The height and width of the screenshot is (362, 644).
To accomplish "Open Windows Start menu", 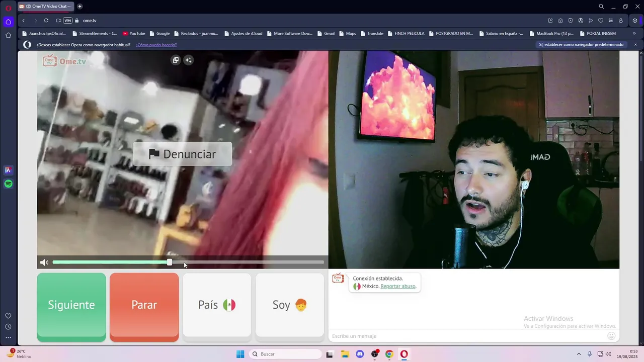I will point(240,354).
